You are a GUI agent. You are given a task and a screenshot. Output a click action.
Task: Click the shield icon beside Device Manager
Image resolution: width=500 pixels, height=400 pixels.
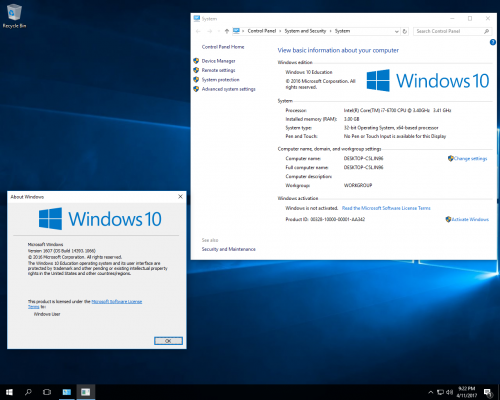pyautogui.click(x=196, y=61)
